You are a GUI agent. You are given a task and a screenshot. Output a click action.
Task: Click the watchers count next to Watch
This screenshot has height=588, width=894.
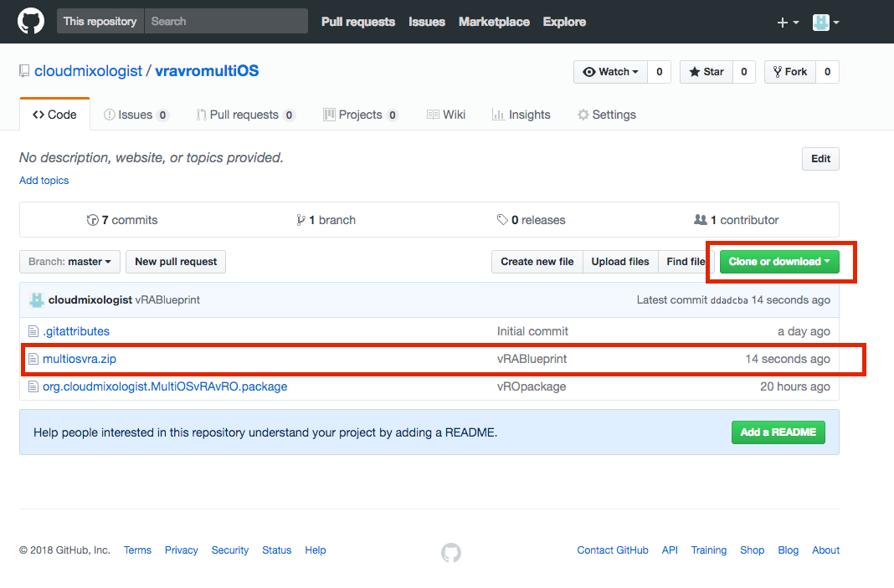(x=659, y=72)
